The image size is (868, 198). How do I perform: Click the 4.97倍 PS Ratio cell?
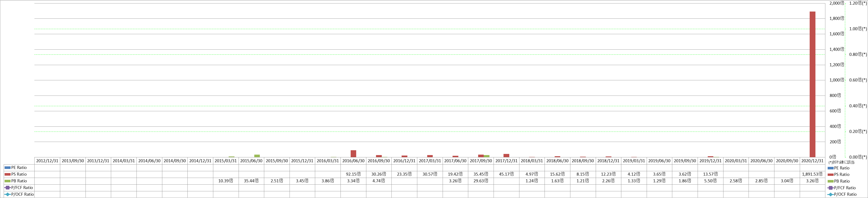pos(532,174)
